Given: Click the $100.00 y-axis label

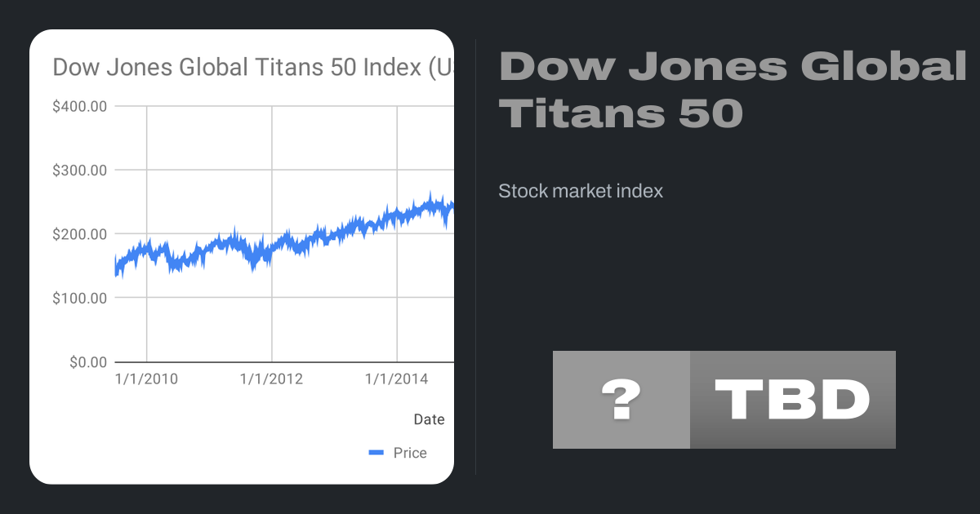Looking at the screenshot, I should (79, 298).
